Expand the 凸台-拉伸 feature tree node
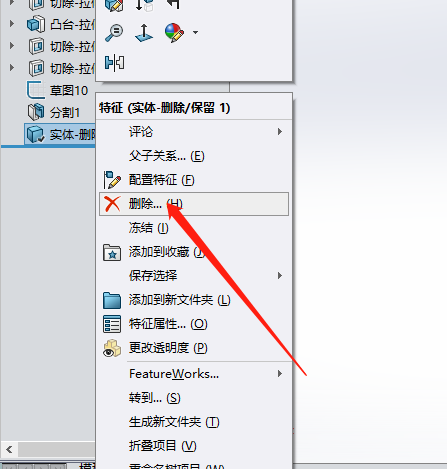The height and width of the screenshot is (469, 447). click(12, 24)
